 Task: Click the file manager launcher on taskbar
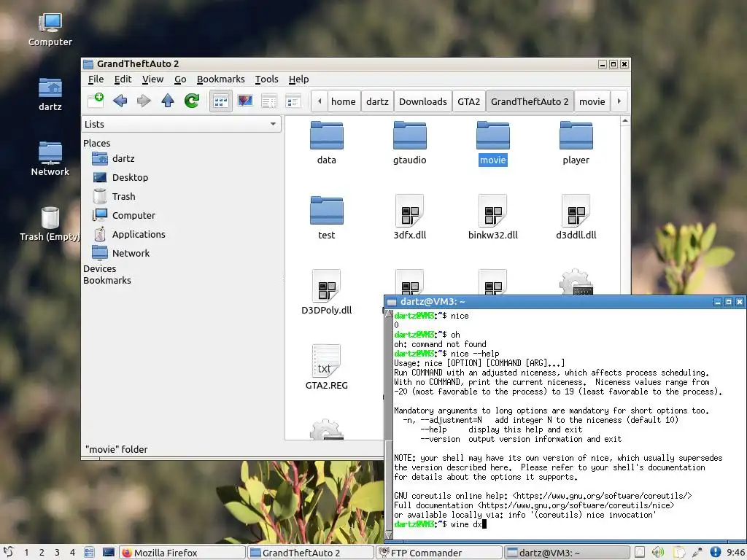point(89,553)
